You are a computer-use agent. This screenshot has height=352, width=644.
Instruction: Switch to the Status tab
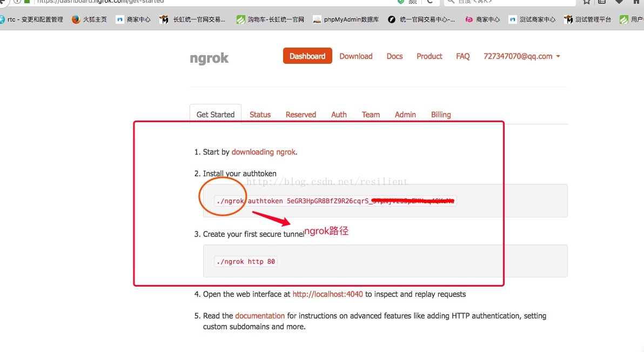(260, 115)
